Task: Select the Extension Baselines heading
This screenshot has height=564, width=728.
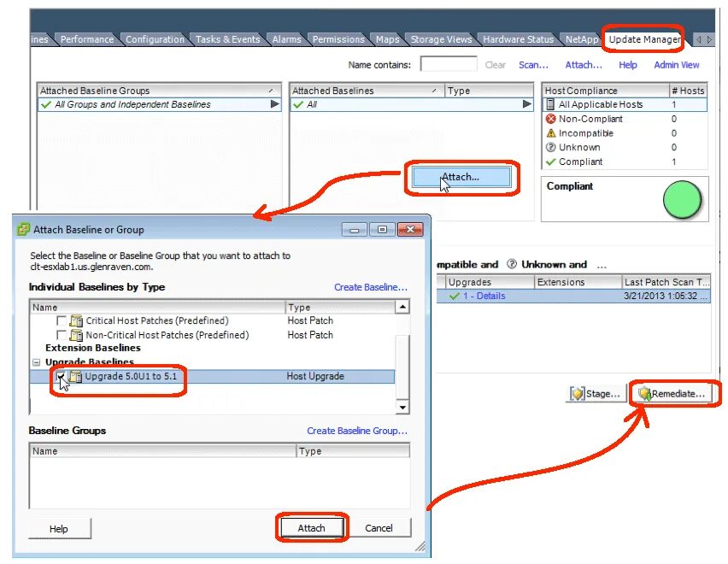Action: pos(93,348)
